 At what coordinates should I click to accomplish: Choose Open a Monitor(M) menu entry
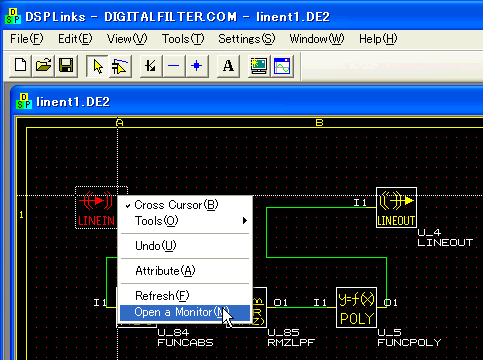(x=185, y=312)
